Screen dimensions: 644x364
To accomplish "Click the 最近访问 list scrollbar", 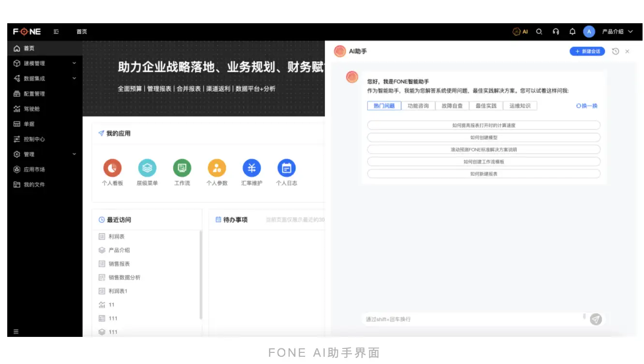I will (201, 275).
